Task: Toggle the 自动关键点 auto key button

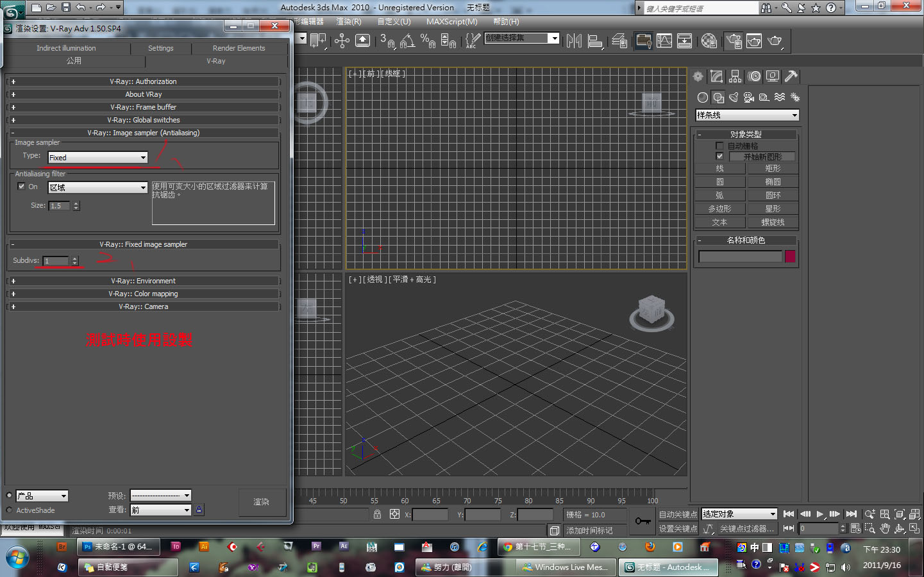Action: (678, 514)
